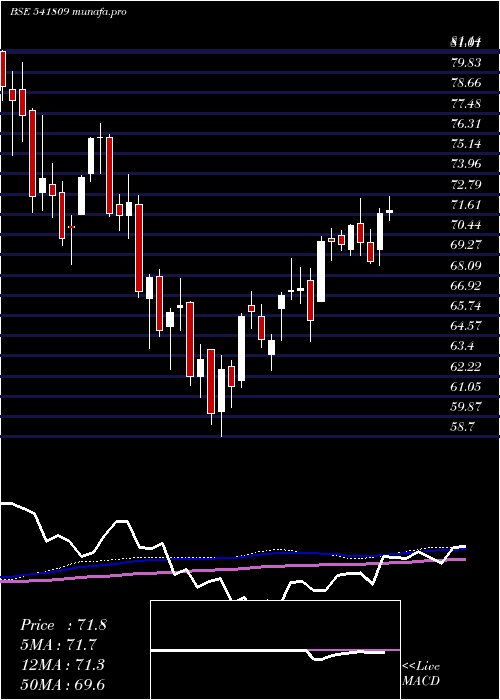
Task: Select the 64.57 price axis label
Action: pos(466,326)
